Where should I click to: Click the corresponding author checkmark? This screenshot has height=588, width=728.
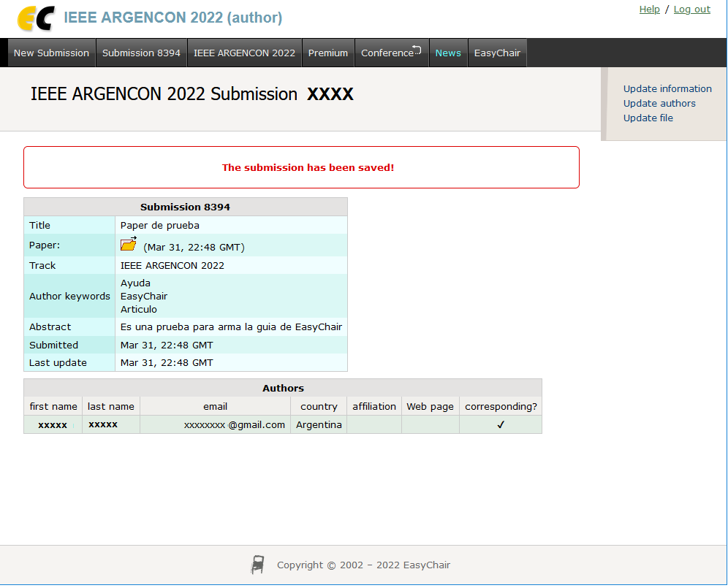[501, 424]
